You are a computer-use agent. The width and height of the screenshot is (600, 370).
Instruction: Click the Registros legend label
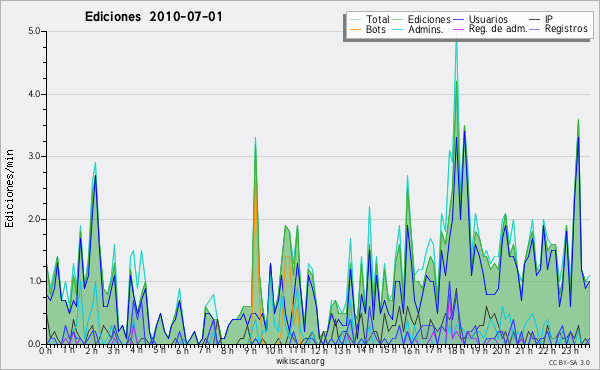click(566, 29)
